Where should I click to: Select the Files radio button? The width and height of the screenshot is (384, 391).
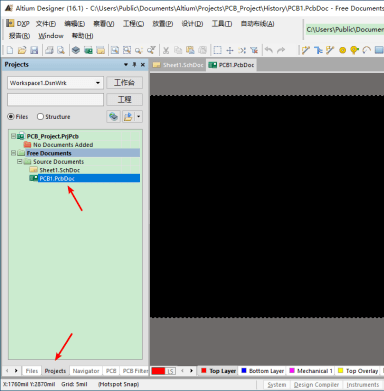pyautogui.click(x=11, y=117)
